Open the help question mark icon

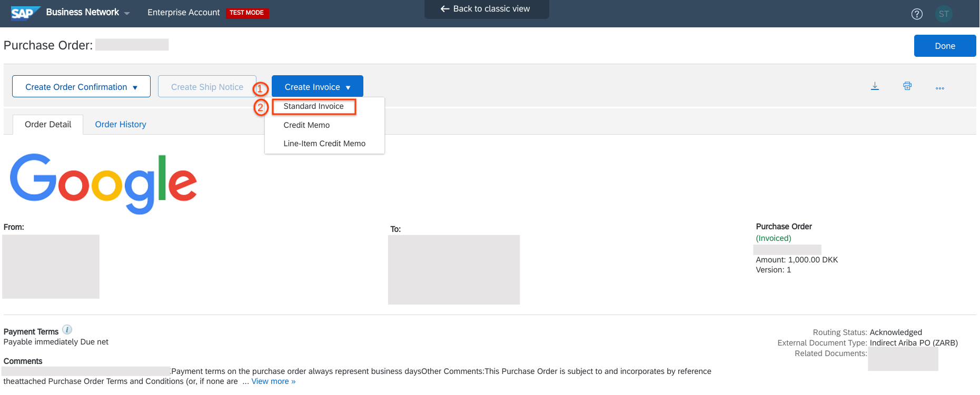tap(917, 14)
